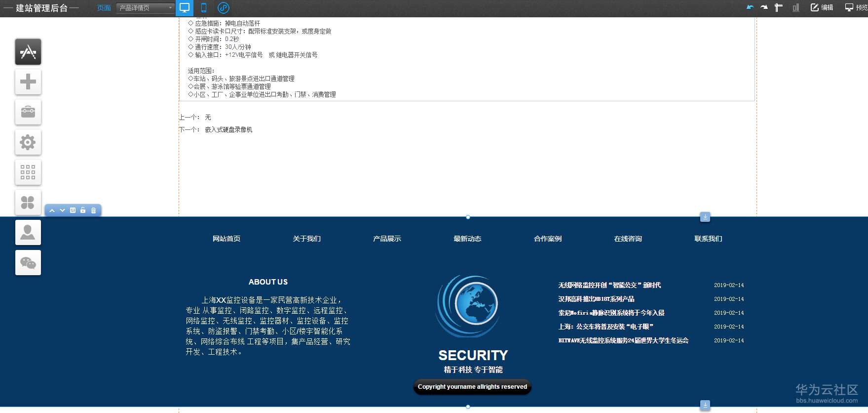Select the 通行速度：30人/分钟 line
868x413 pixels.
click(220, 47)
